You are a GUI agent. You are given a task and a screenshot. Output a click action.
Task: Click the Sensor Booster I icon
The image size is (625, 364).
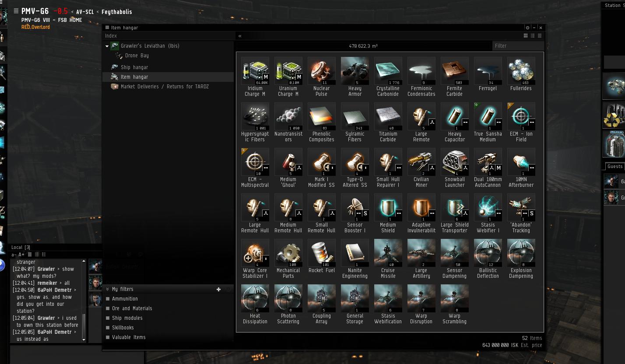click(x=355, y=207)
